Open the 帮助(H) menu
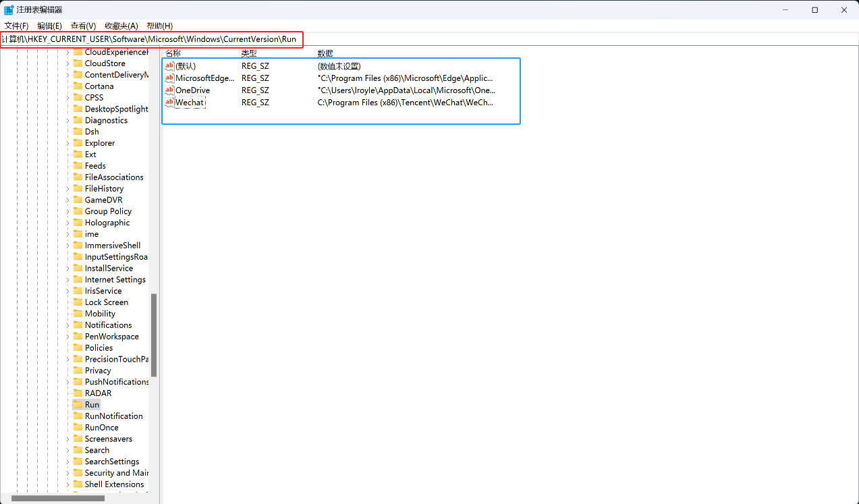 click(159, 26)
